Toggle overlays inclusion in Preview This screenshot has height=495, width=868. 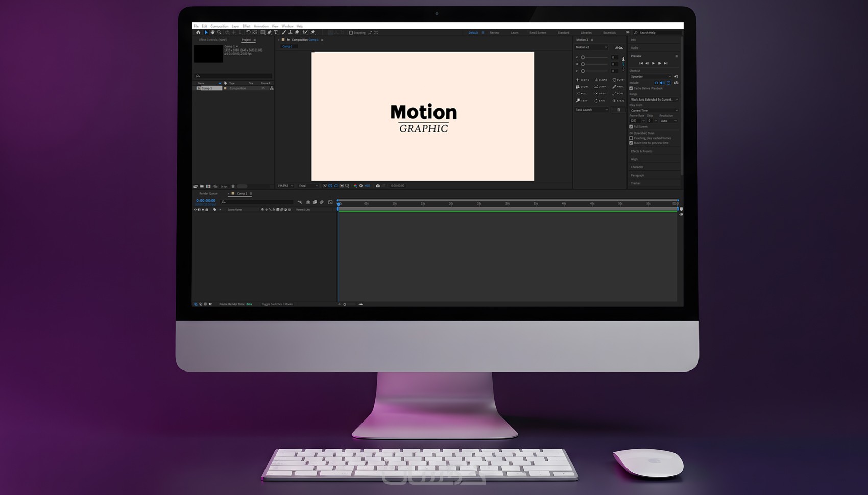coord(669,83)
